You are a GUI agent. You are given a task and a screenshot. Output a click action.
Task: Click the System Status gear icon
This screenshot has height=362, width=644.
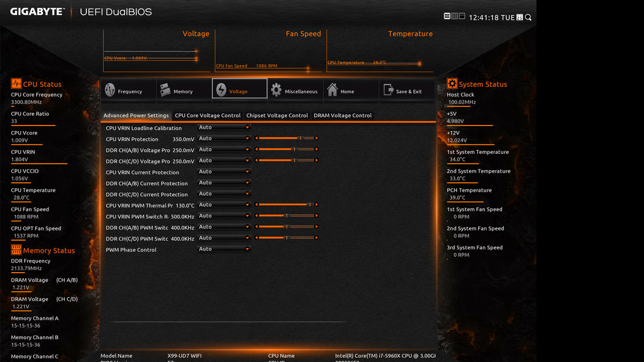pyautogui.click(x=452, y=84)
